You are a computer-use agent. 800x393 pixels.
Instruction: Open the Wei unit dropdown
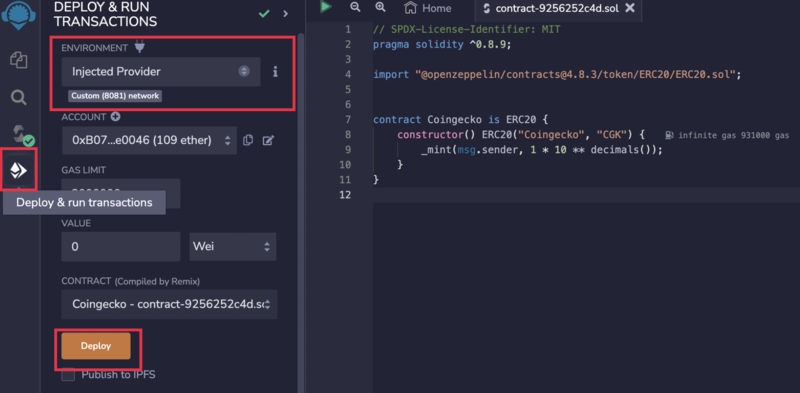click(x=233, y=247)
